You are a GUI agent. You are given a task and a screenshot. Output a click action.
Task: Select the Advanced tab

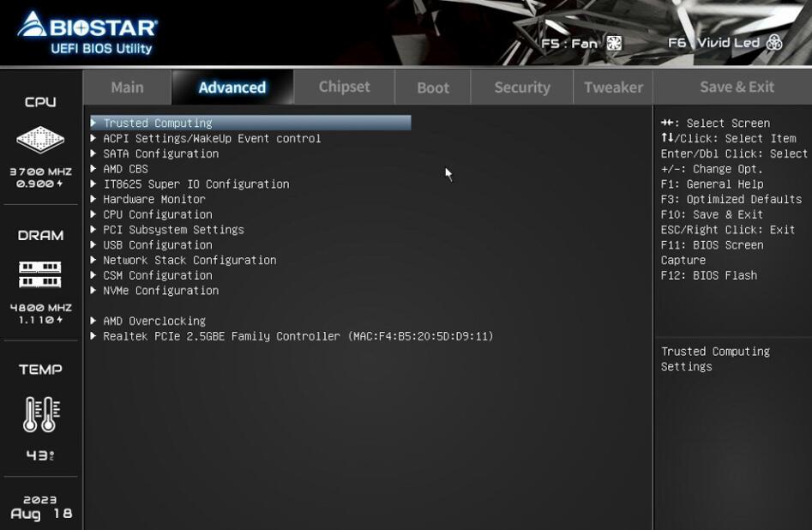232,87
